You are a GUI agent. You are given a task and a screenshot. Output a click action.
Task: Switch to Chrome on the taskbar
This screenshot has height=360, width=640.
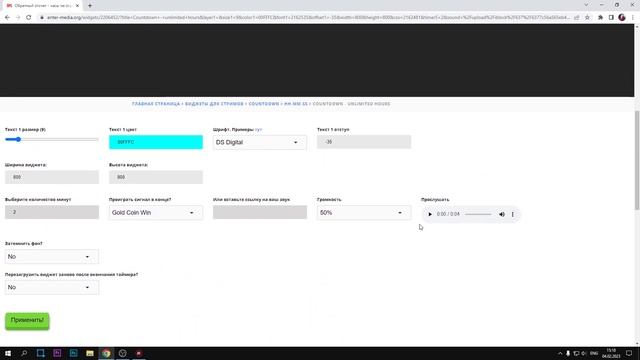point(106,353)
